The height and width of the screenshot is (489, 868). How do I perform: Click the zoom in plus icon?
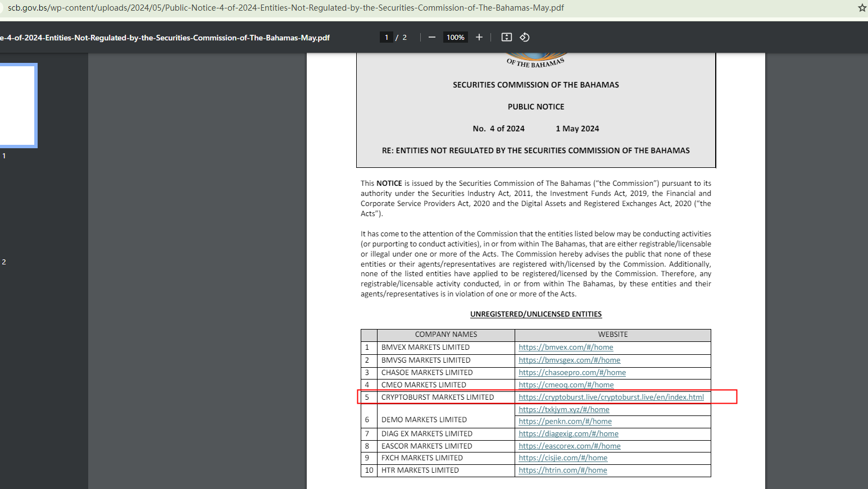(x=479, y=37)
